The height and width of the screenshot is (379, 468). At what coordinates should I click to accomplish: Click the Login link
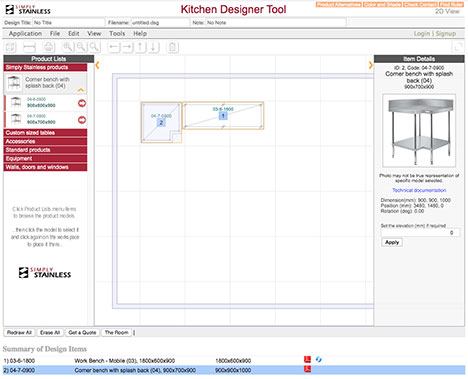(x=422, y=34)
